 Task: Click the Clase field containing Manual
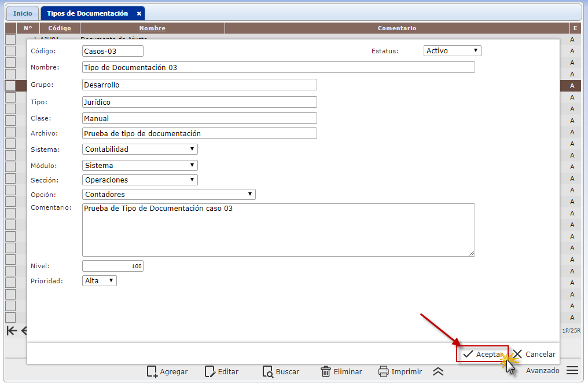coord(200,118)
